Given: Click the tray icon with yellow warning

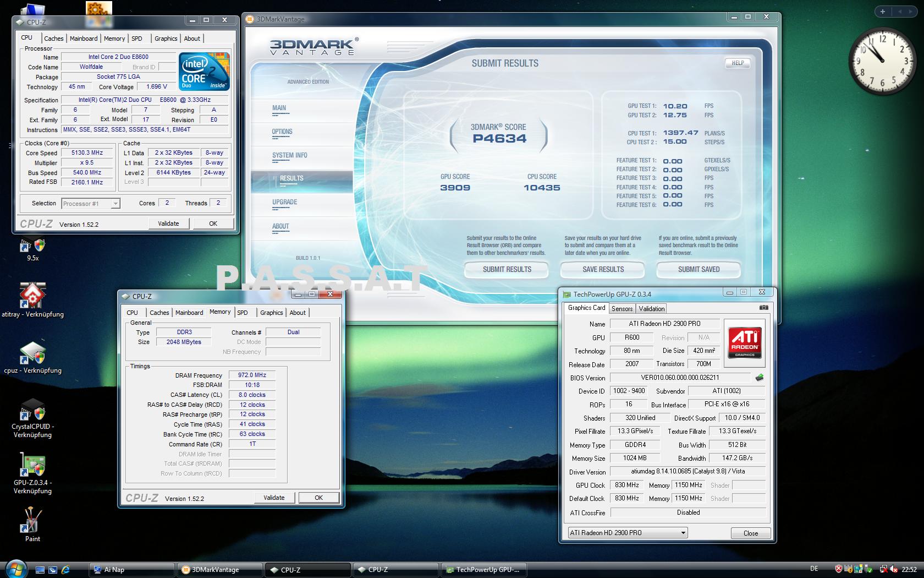Looking at the screenshot, I should click(848, 569).
